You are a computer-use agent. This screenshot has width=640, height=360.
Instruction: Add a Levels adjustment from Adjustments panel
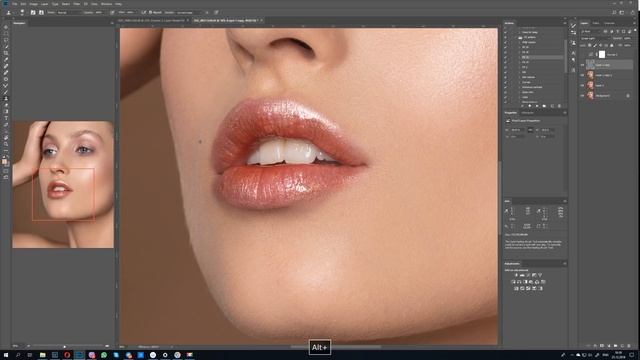(x=522, y=275)
